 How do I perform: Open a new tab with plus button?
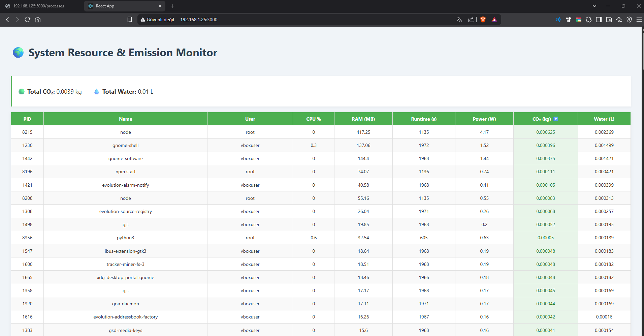[172, 6]
